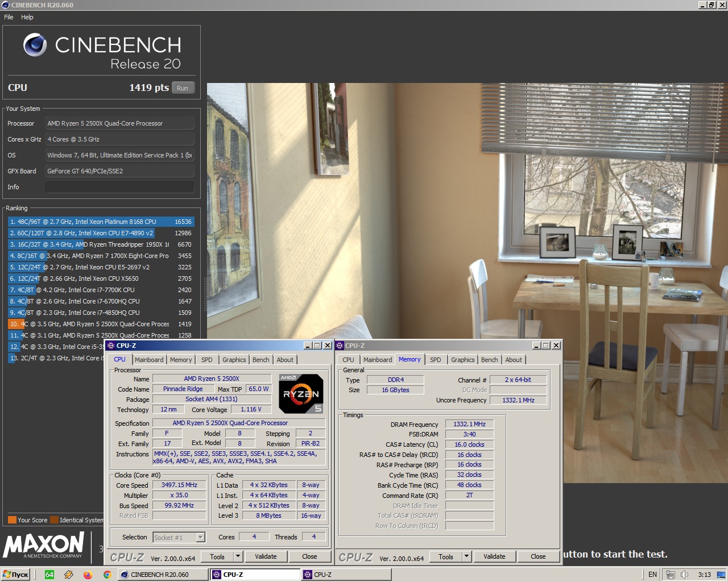Click the brown Identical System legend swatch
This screenshot has width=728, height=582.
(55, 520)
